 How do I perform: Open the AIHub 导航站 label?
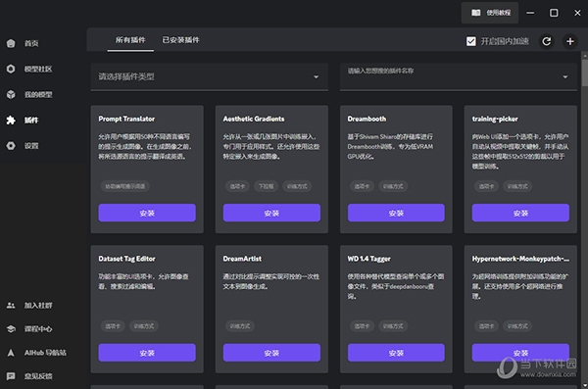(45, 353)
